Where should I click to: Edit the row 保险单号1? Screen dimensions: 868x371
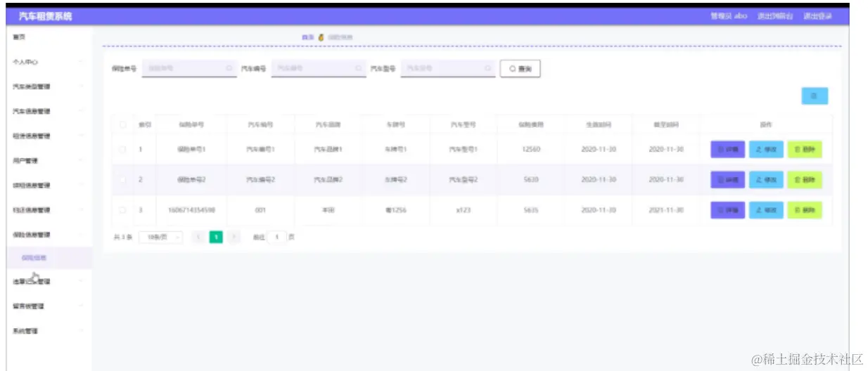[x=766, y=150]
